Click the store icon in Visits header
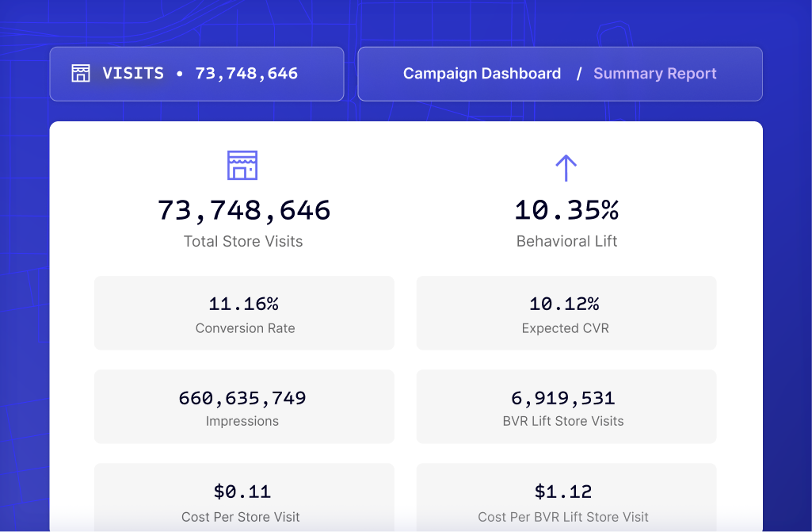 [81, 73]
